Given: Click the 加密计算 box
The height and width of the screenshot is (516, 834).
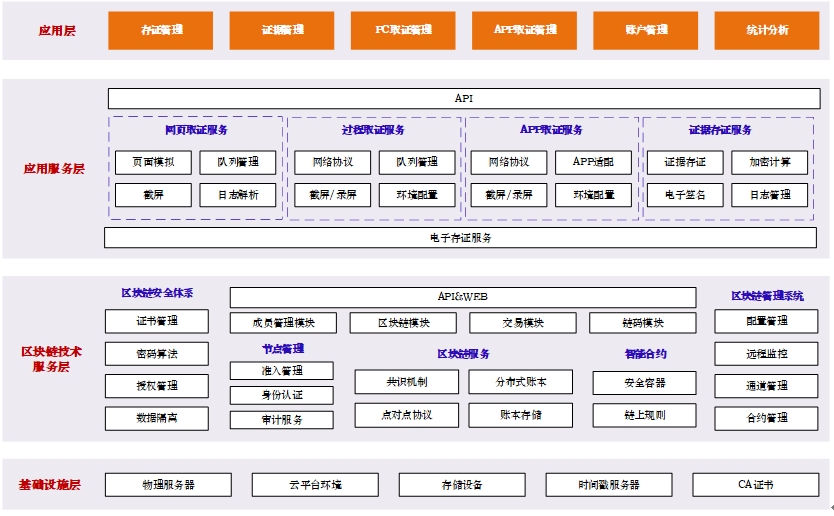Looking at the screenshot, I should (770, 162).
